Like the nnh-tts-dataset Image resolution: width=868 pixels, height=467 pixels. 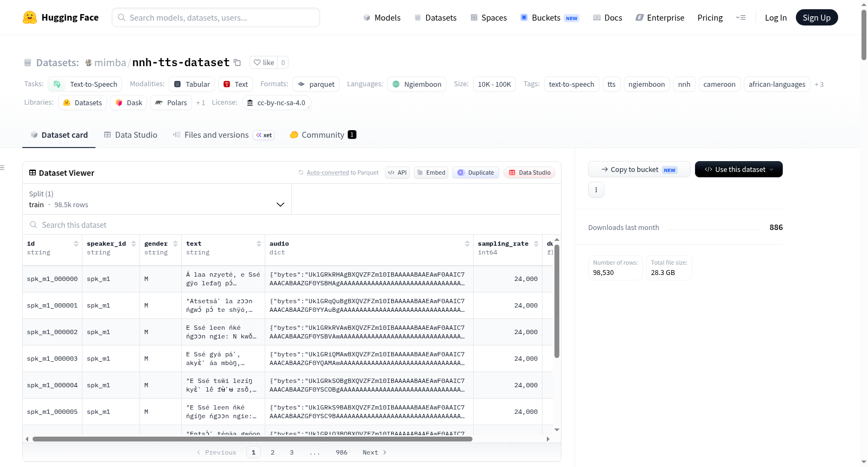tap(264, 62)
